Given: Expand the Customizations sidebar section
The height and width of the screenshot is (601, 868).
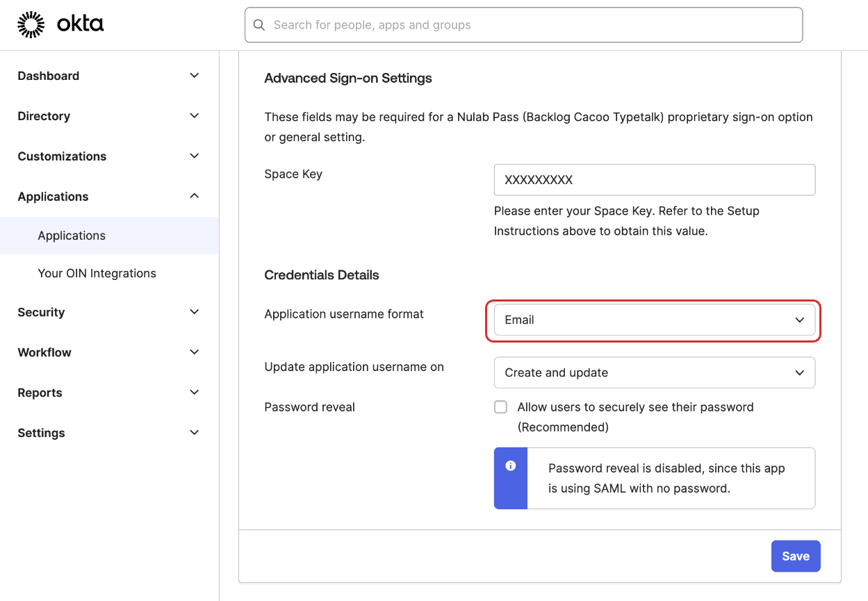Looking at the screenshot, I should (109, 156).
